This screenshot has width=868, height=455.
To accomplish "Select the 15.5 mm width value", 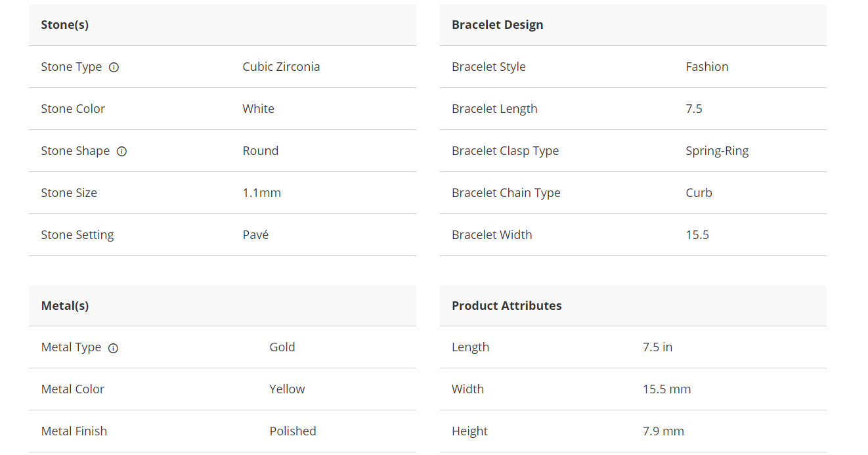I will 666,389.
